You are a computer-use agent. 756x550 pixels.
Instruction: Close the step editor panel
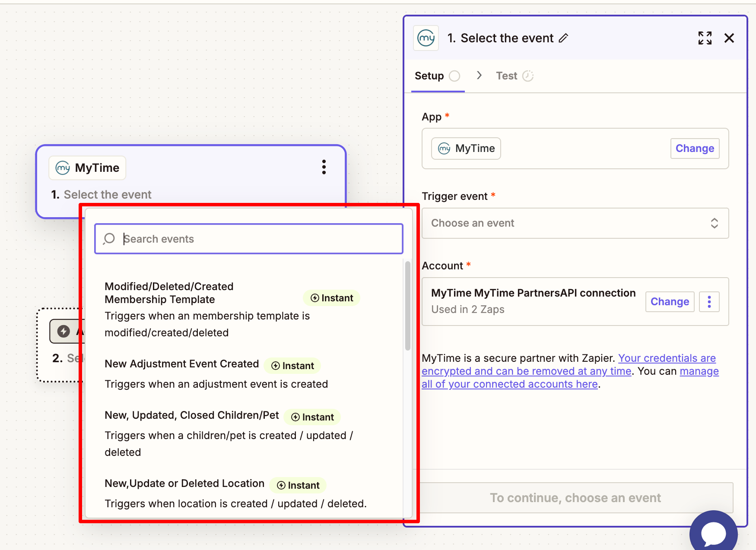(x=729, y=38)
